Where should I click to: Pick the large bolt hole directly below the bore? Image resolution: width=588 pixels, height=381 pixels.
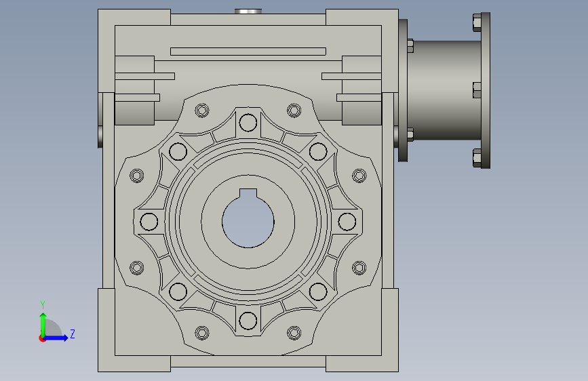pos(248,321)
